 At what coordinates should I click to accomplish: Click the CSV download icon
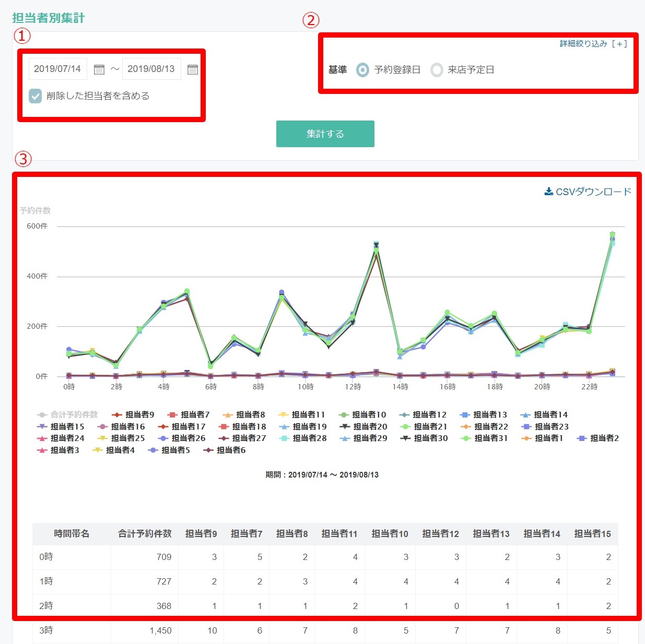point(548,192)
